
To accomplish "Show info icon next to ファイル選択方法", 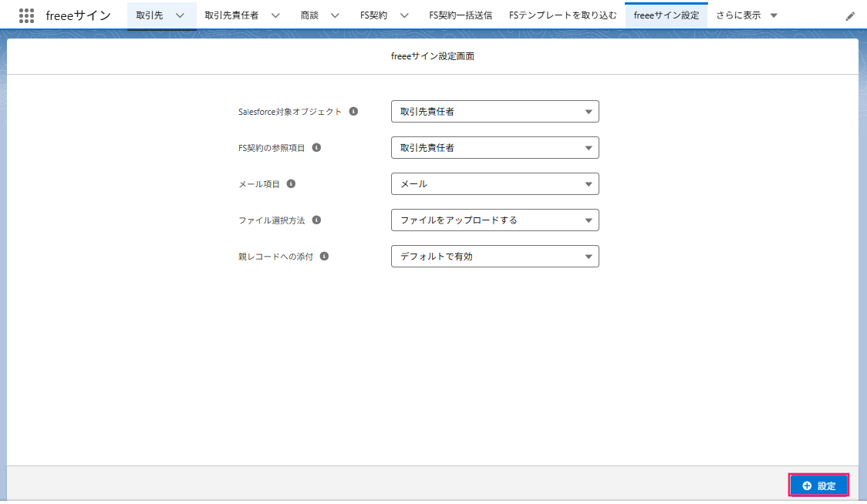I will 316,220.
